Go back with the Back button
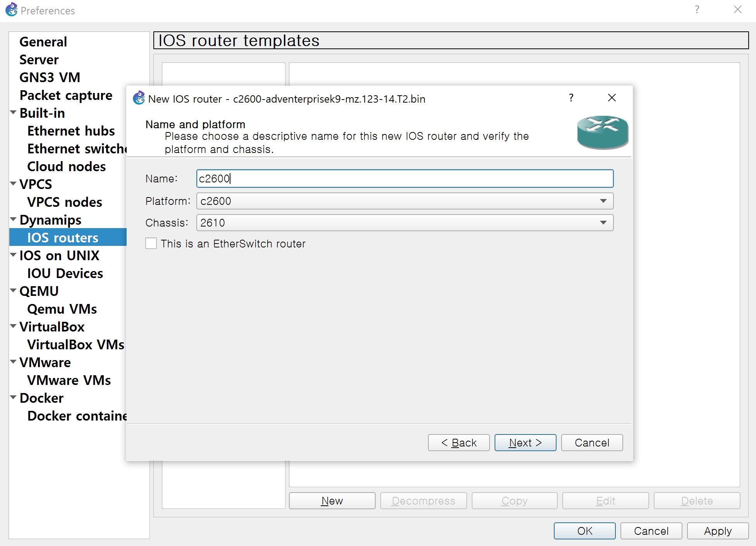 point(459,443)
